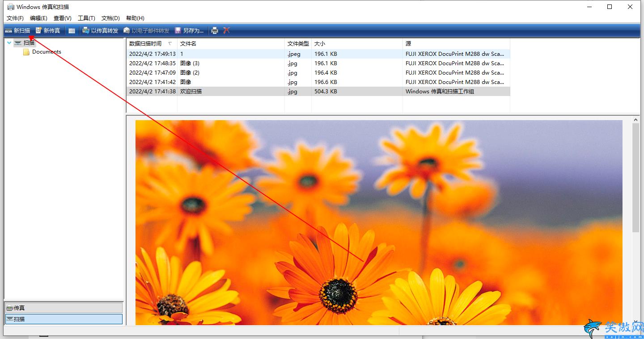Select the file named 1 (.jpeg)
Viewport: 644px width, 339px height.
click(318, 54)
